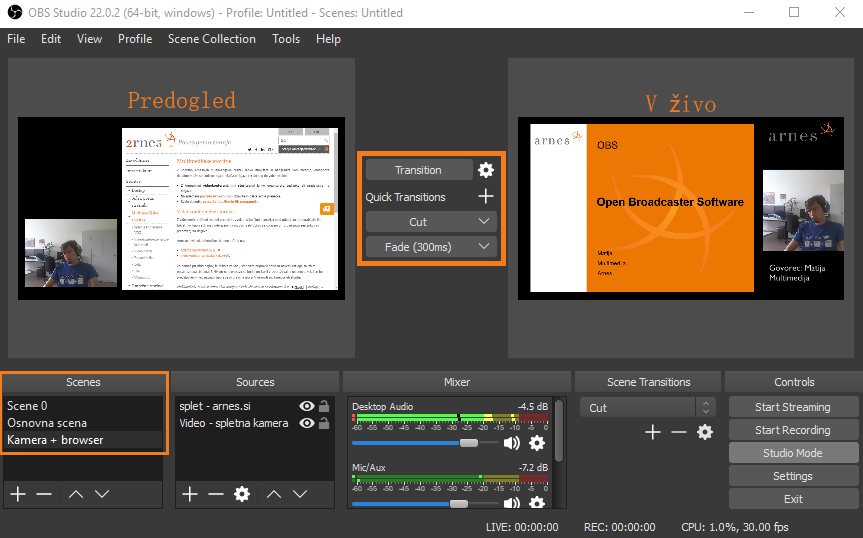Click CPU: 1.0%, 30.00 fps status

point(735,527)
